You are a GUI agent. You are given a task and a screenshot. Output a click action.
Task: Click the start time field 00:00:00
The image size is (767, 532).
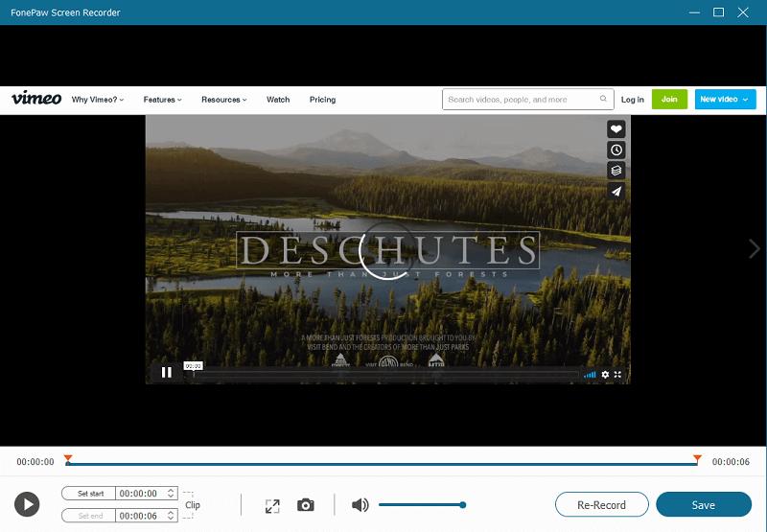pos(147,494)
